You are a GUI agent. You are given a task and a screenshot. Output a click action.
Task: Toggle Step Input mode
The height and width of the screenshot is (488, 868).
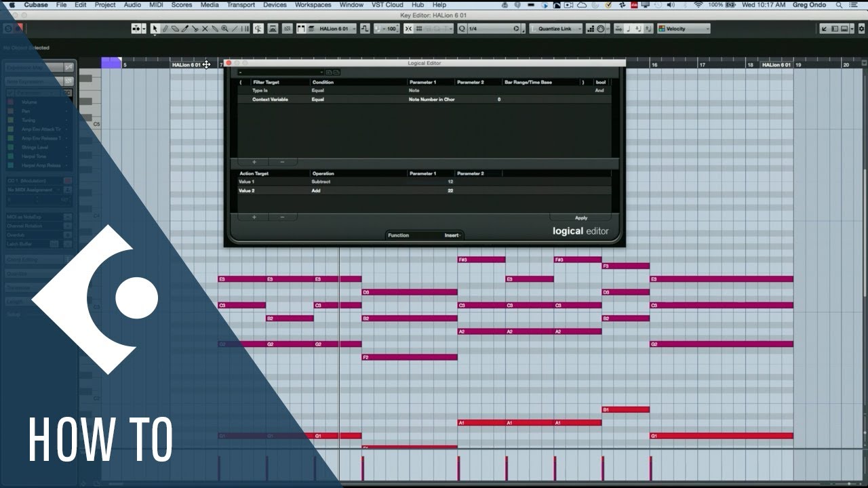pyautogui.click(x=591, y=28)
